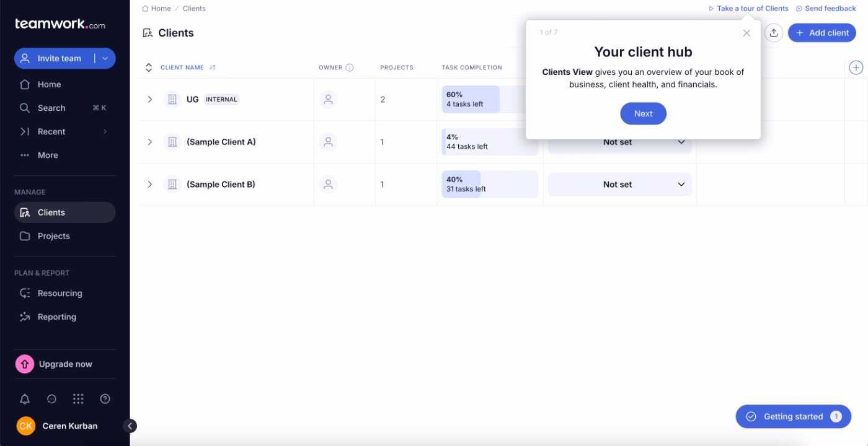Click the owner avatar for UG
This screenshot has width=868, height=446.
tap(329, 99)
